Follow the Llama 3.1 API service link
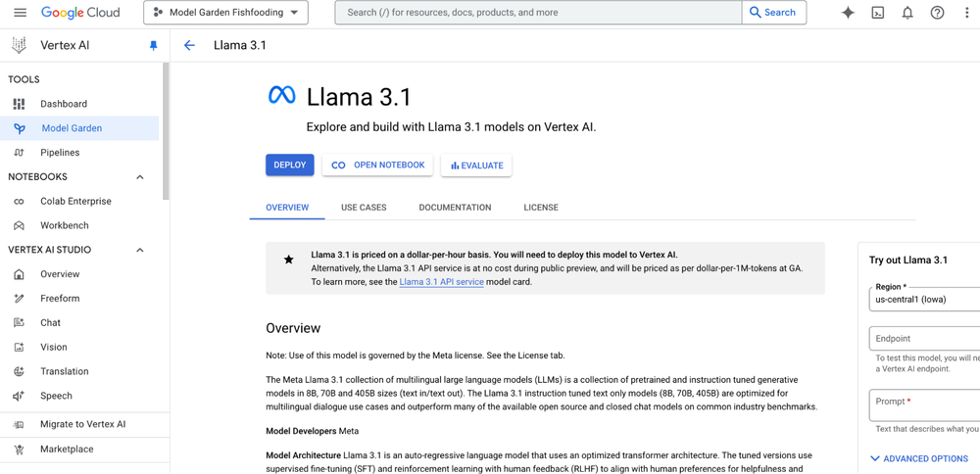The image size is (980, 474). [441, 282]
